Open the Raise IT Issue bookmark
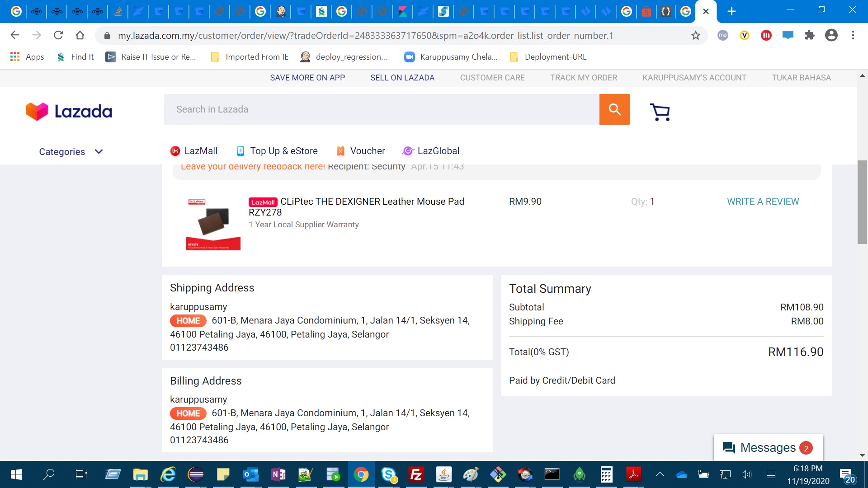This screenshot has height=488, width=868. [x=151, y=57]
